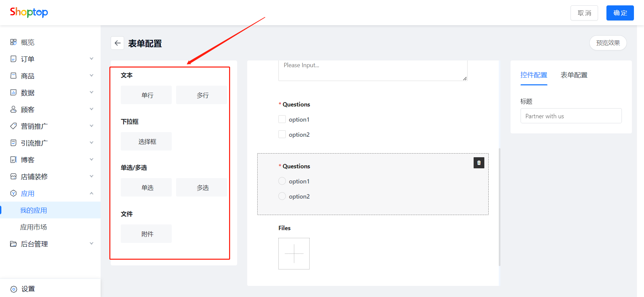
Task: Open 设置 gear icon at sidebar bottom
Action: [x=14, y=289]
